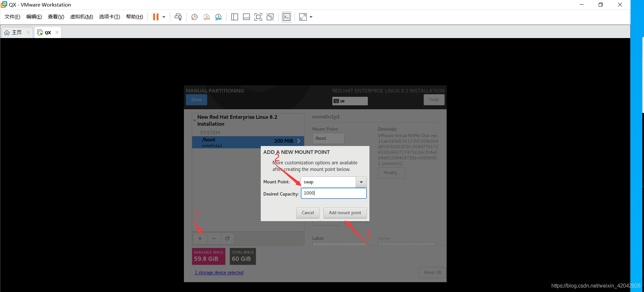
Task: Click the reload storage configuration icon
Action: [228, 239]
